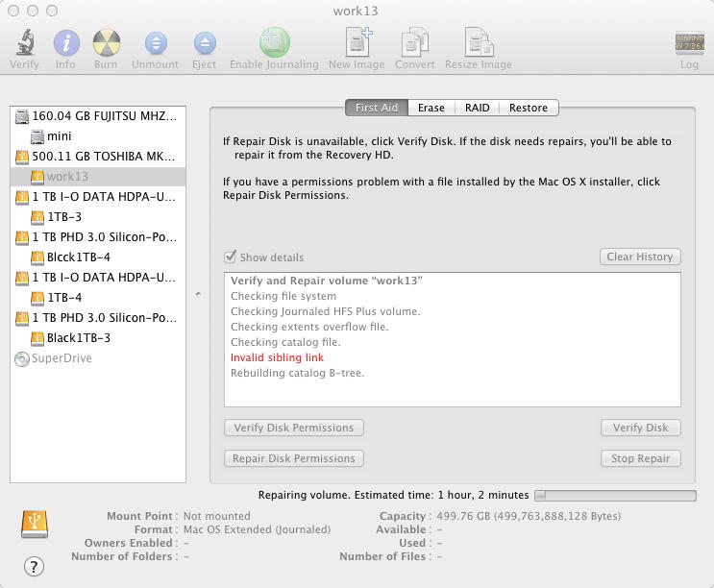
Task: Click the Verify Disk button
Action: coord(641,428)
